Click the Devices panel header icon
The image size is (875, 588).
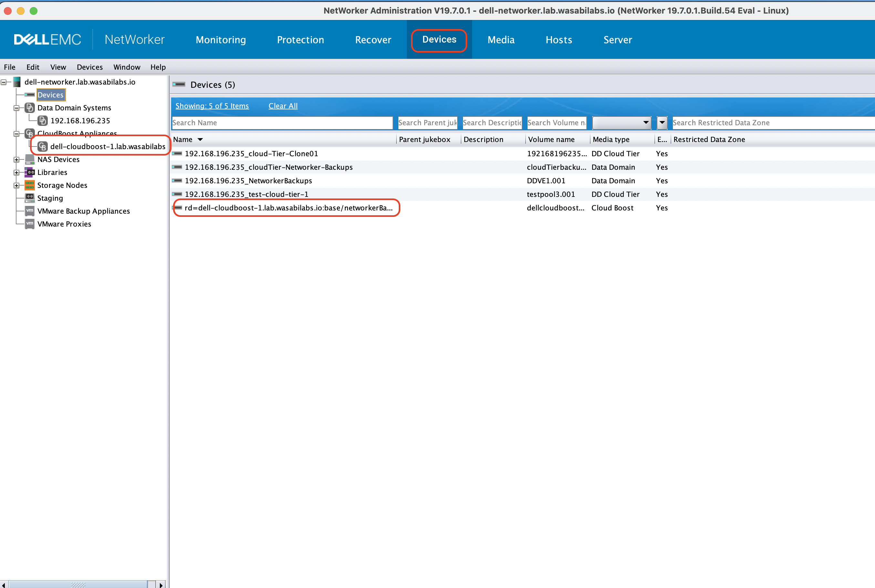(x=179, y=84)
